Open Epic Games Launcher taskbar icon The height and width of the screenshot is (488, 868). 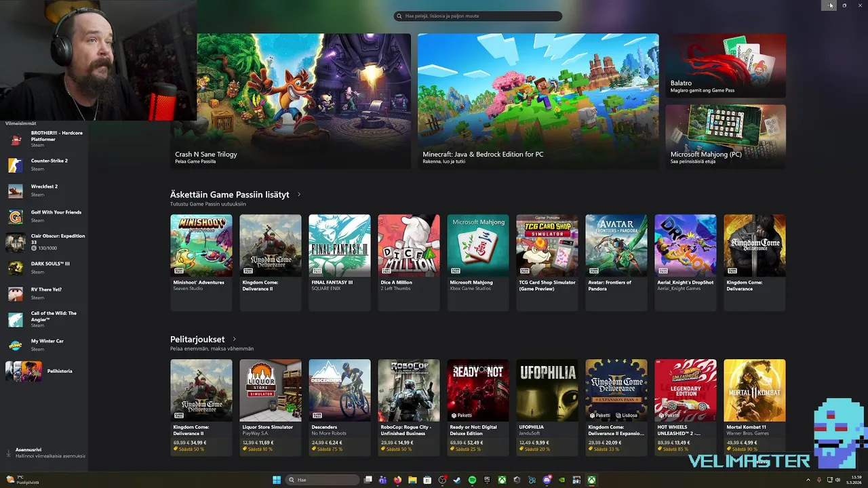[x=487, y=480]
